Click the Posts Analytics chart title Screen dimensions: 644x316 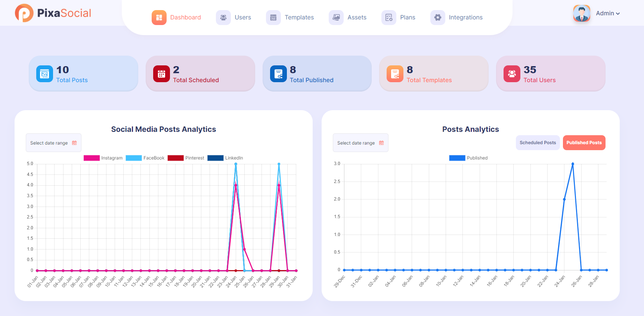tap(471, 129)
